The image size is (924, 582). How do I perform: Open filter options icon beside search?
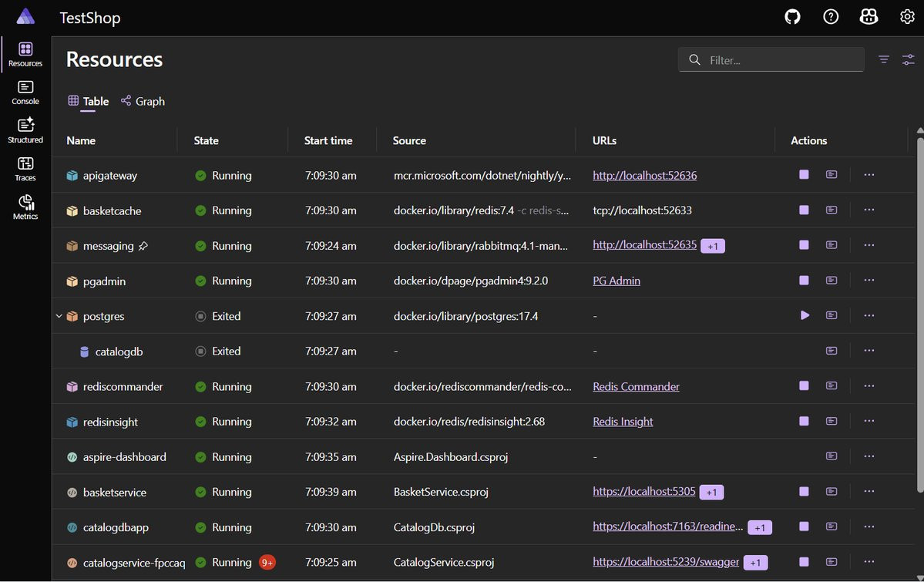(884, 59)
